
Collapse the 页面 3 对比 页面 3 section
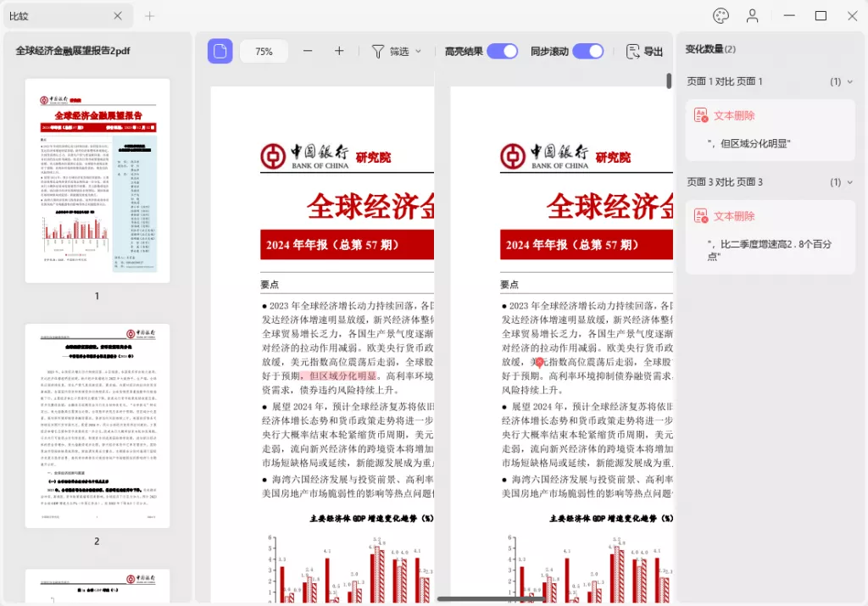click(x=852, y=181)
